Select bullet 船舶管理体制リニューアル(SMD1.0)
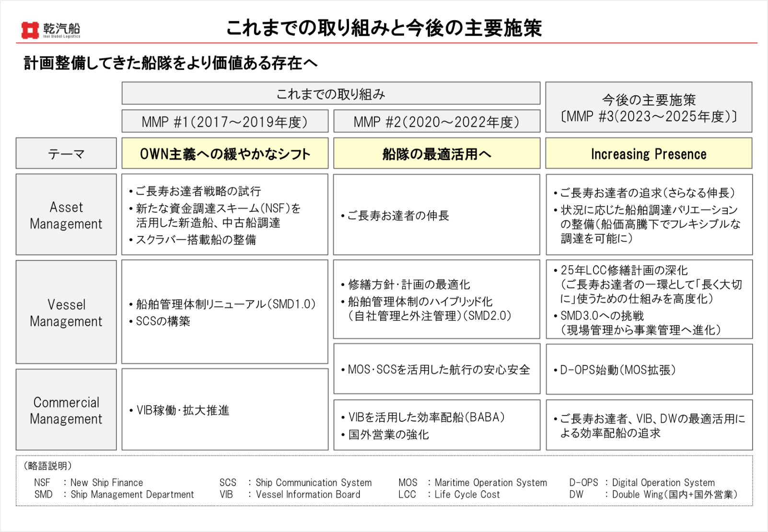768x532 pixels. coord(222,304)
